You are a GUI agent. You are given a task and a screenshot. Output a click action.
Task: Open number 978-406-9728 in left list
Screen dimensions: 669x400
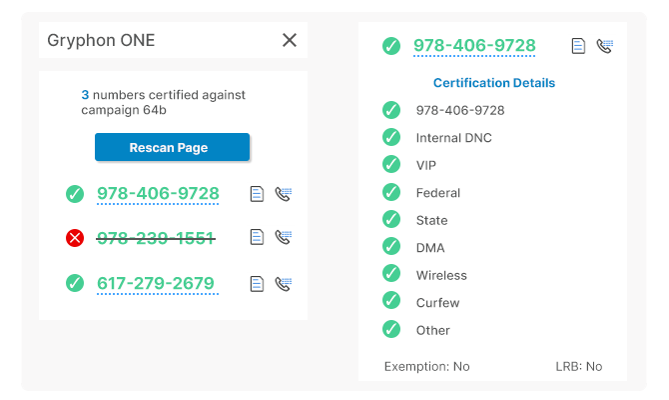pos(158,194)
